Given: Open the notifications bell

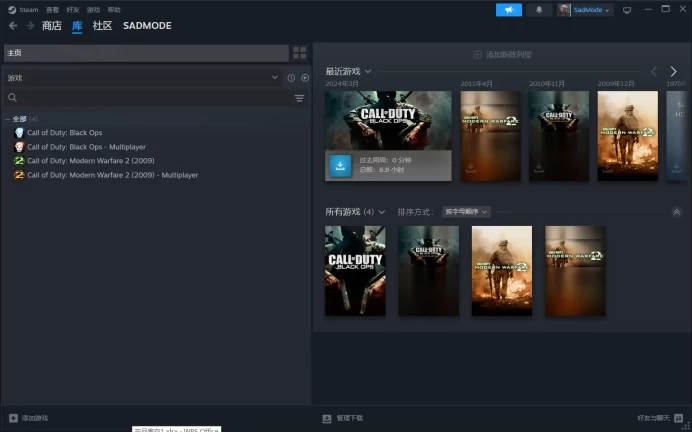Looking at the screenshot, I should coord(539,10).
